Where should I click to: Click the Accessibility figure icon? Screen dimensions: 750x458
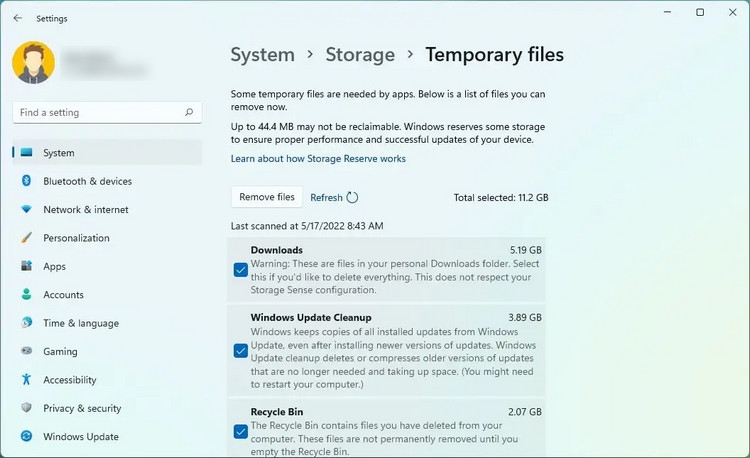[x=27, y=380]
